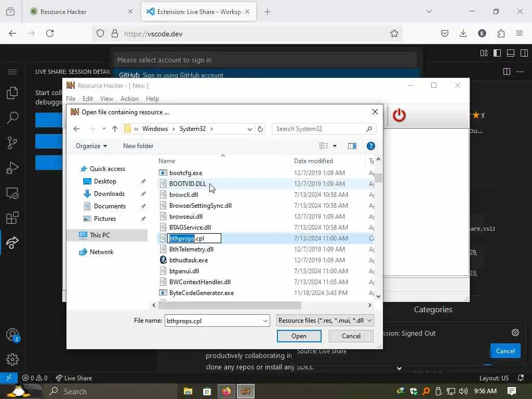
Task: Open dialog help question mark icon
Action: tap(370, 146)
